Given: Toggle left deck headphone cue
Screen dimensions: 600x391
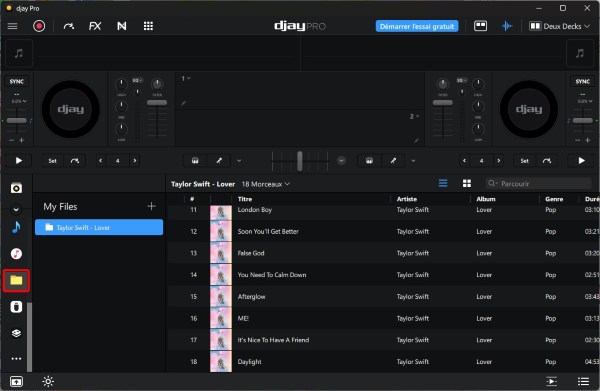Looking at the screenshot, I should point(195,161).
